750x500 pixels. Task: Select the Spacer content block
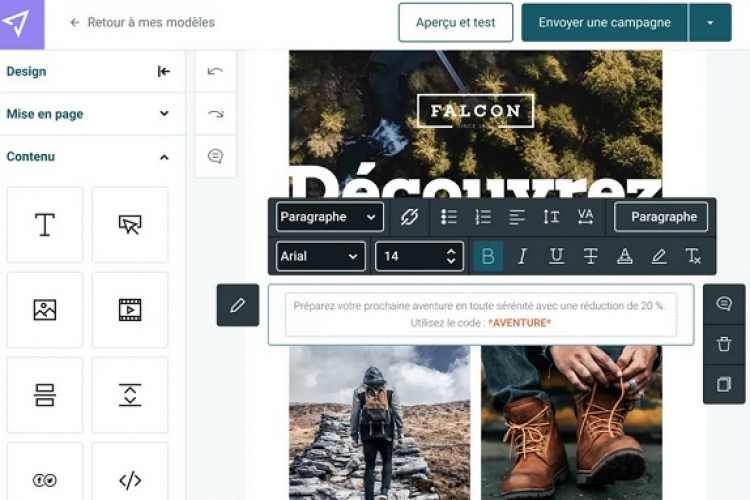(x=130, y=395)
